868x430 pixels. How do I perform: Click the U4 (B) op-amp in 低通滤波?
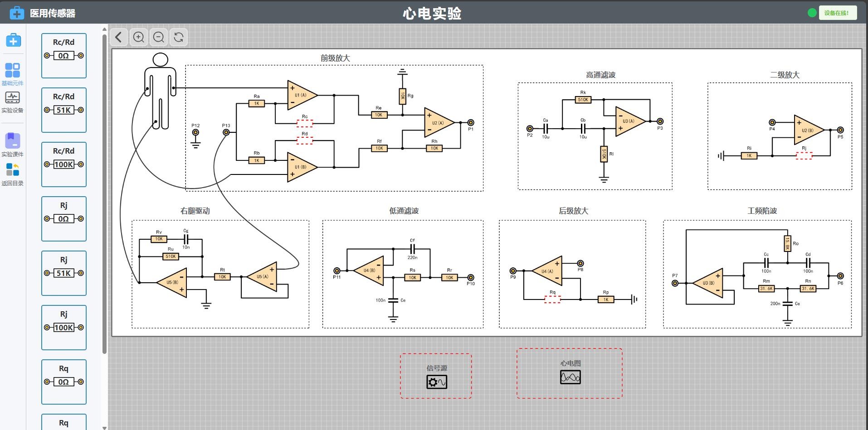point(369,271)
